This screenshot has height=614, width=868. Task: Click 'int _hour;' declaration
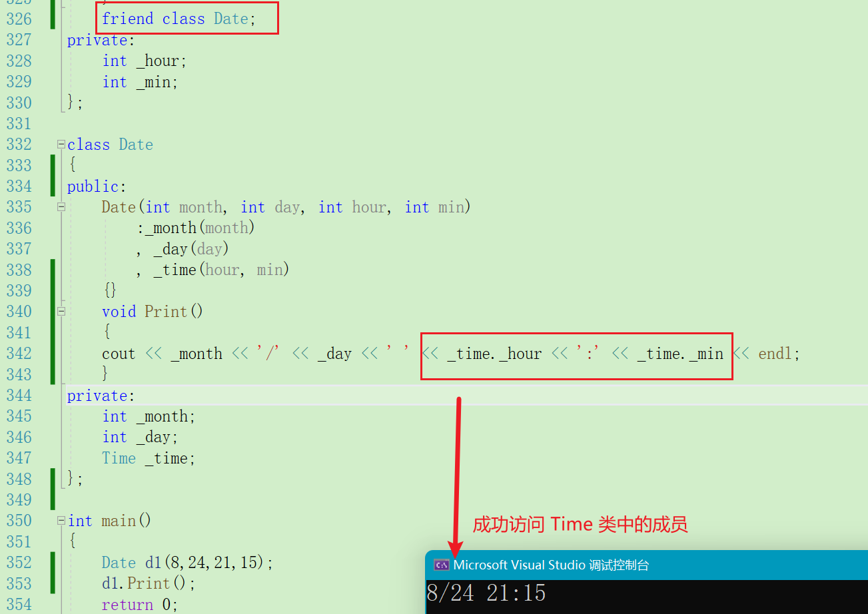point(145,61)
